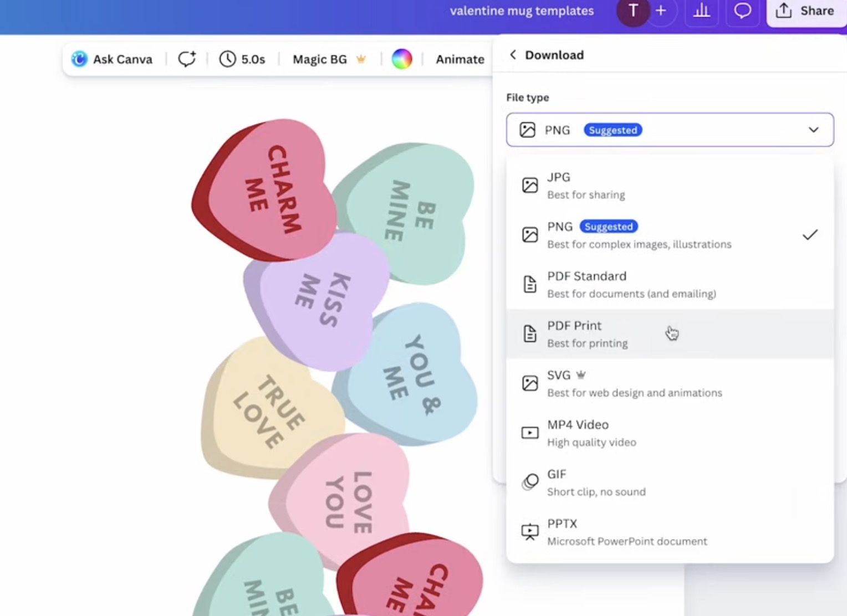Click the user avatar labeled T
Viewport: 847px width, 616px height.
633,11
